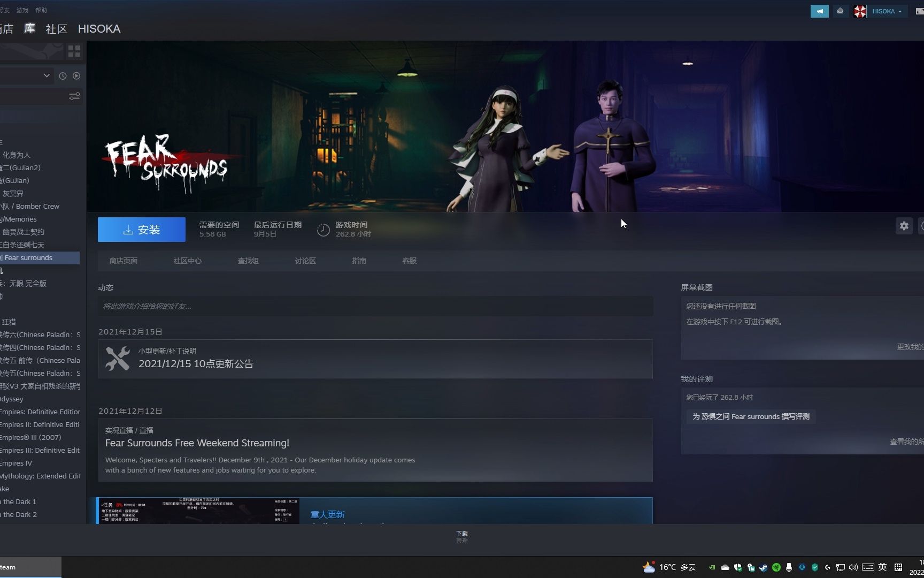Click microphone tray icon in taskbar
Image resolution: width=924 pixels, height=578 pixels.
tap(789, 567)
